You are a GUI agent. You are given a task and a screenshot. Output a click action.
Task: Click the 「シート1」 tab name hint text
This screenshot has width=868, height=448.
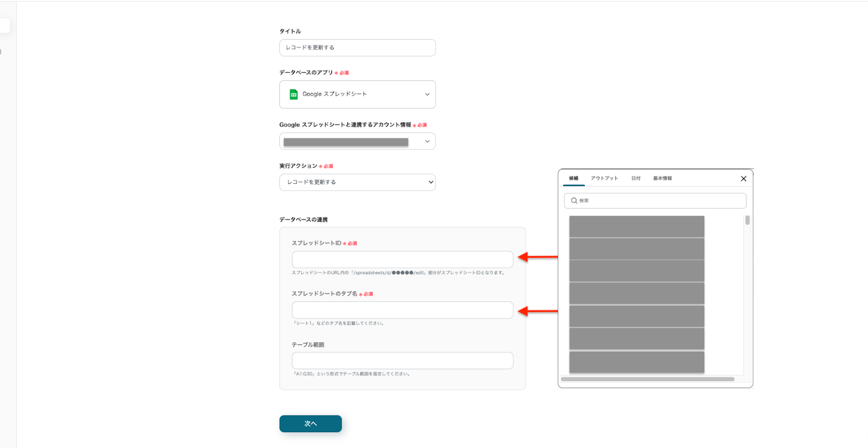pos(339,323)
